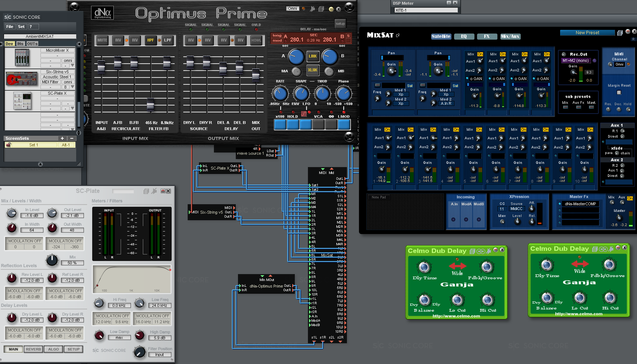The width and height of the screenshot is (637, 364).
Task: Open the M1+M2 (mono) Rec.Out selector
Action: pyautogui.click(x=576, y=60)
